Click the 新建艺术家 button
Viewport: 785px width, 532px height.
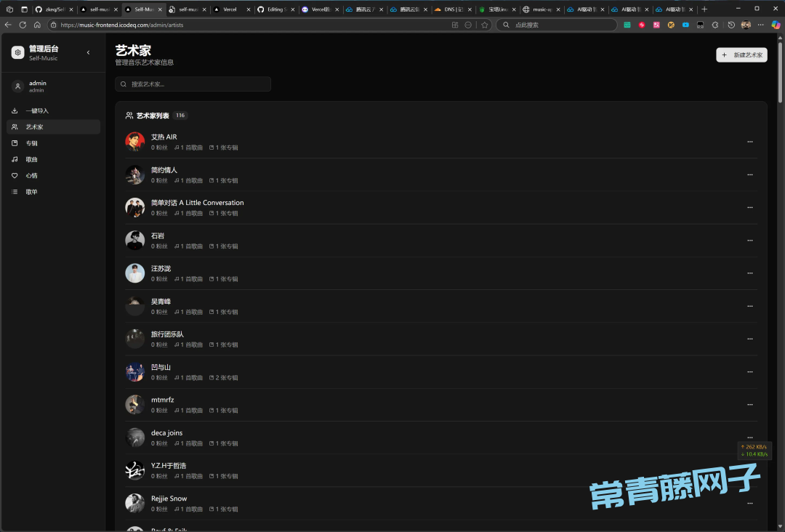click(741, 55)
